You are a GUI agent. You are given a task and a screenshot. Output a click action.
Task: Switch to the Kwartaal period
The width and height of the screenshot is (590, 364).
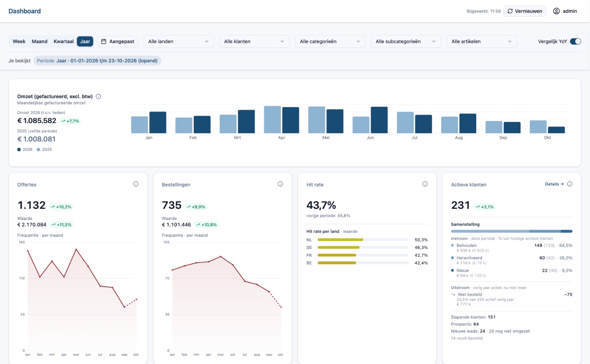(x=64, y=41)
